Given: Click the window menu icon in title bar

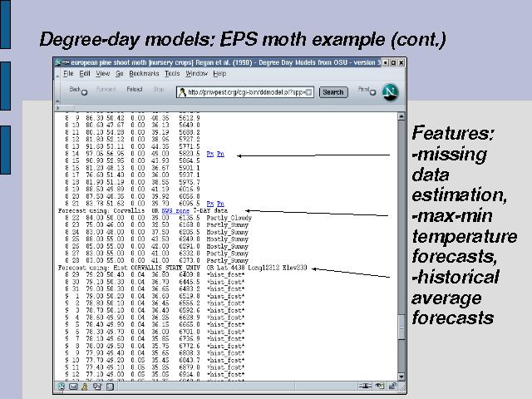Looking at the screenshot, I should [57, 63].
